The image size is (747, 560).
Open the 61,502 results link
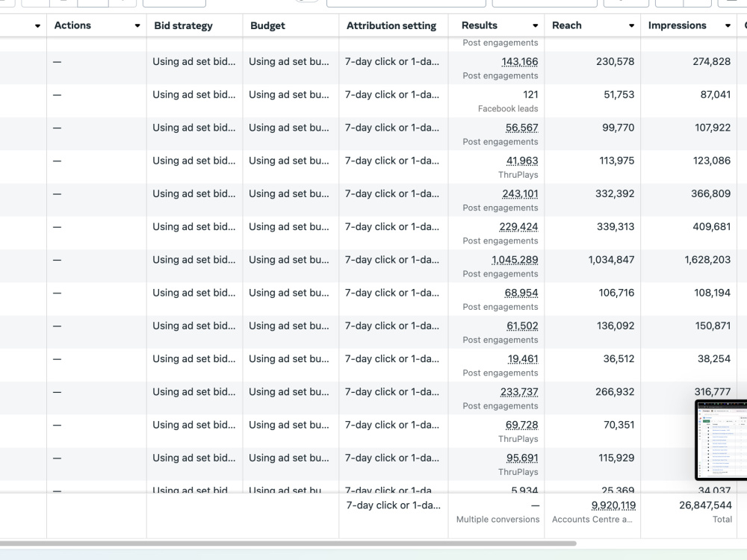pos(522,326)
